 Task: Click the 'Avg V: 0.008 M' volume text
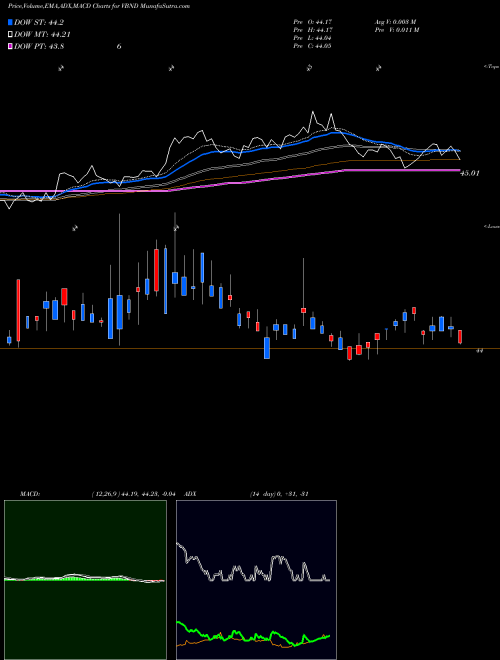[395, 21]
